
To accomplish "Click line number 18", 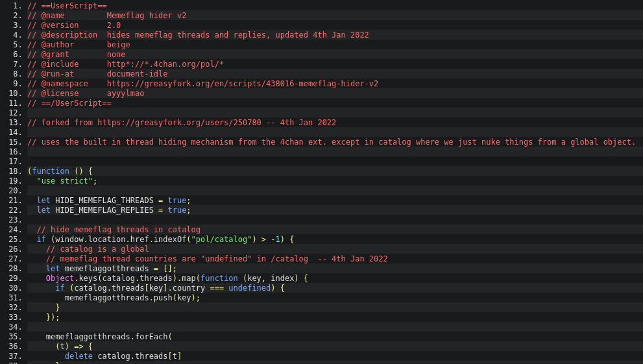I will 15,171.
